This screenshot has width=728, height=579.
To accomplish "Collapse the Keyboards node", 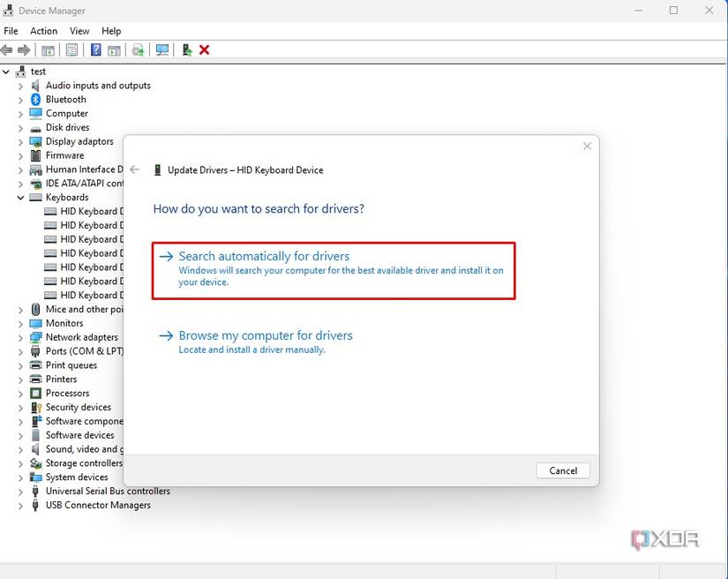I will click(20, 198).
